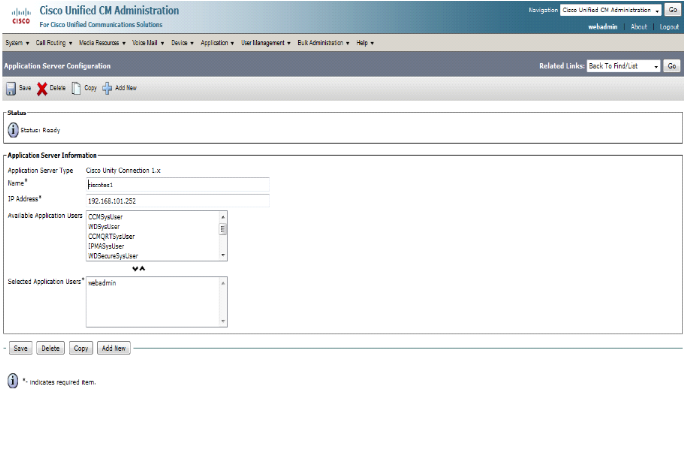Click the bottom Delete button
Screen dimensions: 684x455
coord(51,348)
